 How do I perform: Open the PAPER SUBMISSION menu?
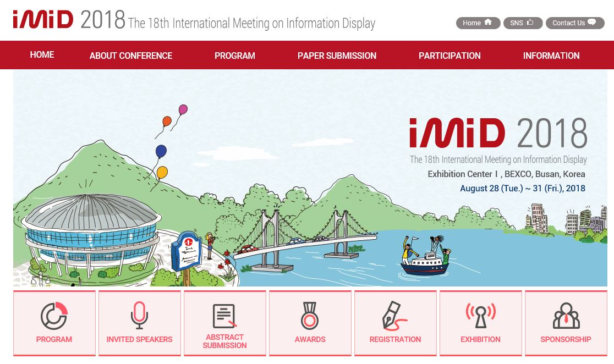tap(337, 56)
